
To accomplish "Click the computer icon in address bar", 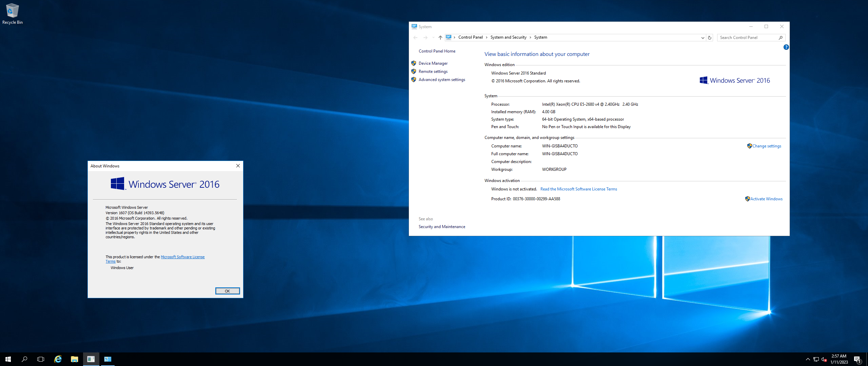I will [449, 37].
